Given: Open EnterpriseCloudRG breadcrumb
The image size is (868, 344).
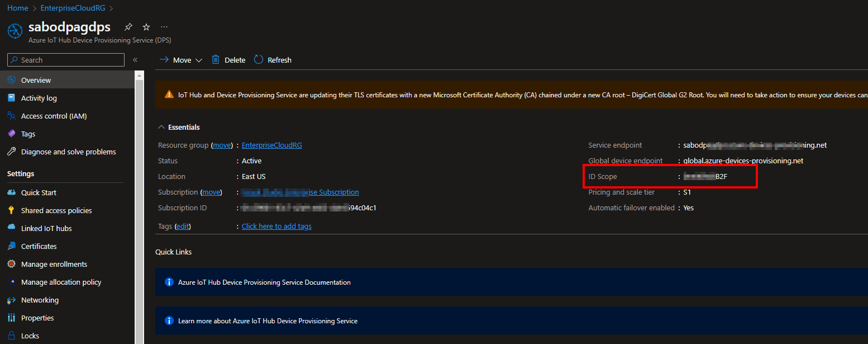Looking at the screenshot, I should point(73,8).
